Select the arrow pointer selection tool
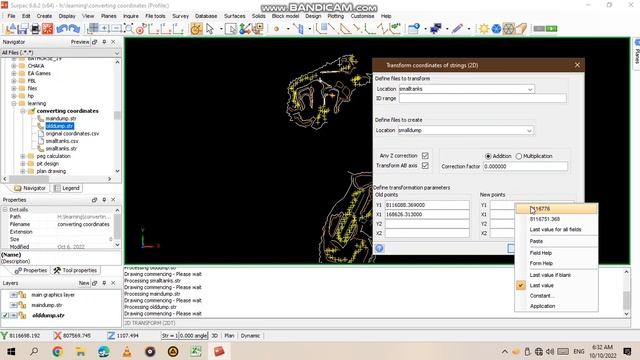The height and width of the screenshot is (360, 640). [210, 29]
